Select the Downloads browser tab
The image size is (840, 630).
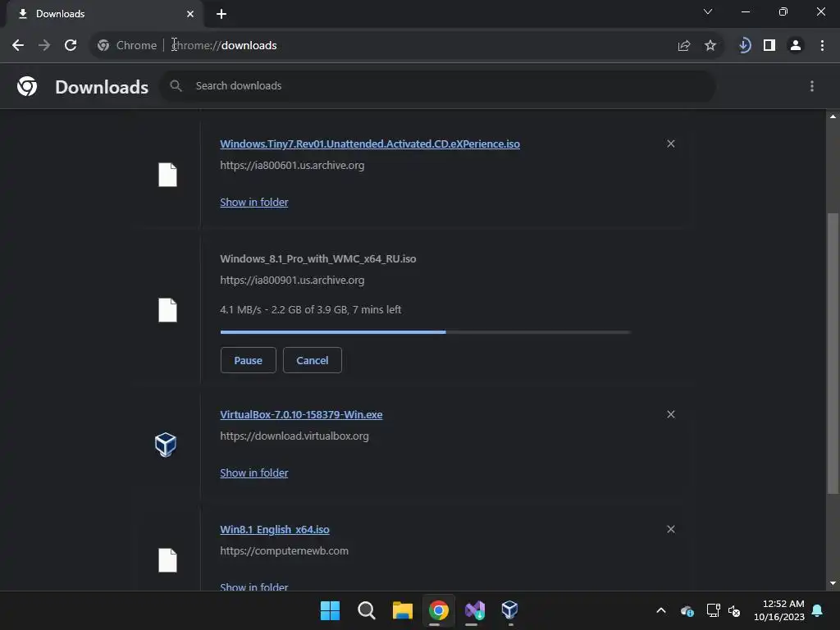(x=104, y=14)
